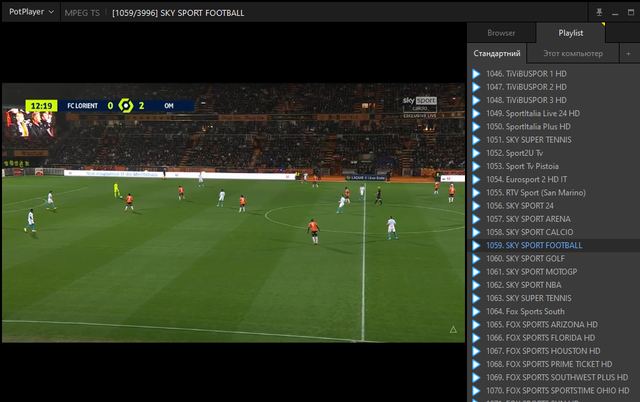
Task: Switch to the Playlist tab
Action: pos(571,33)
